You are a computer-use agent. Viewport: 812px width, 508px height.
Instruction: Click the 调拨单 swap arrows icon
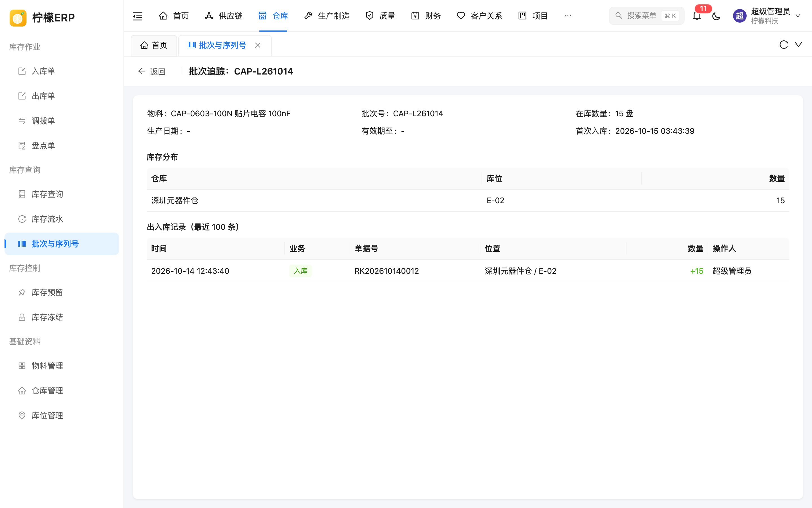22,121
